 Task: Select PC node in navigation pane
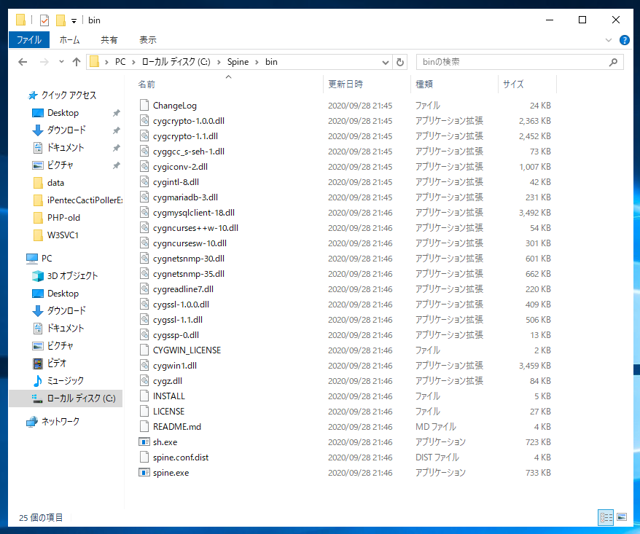coord(47,258)
